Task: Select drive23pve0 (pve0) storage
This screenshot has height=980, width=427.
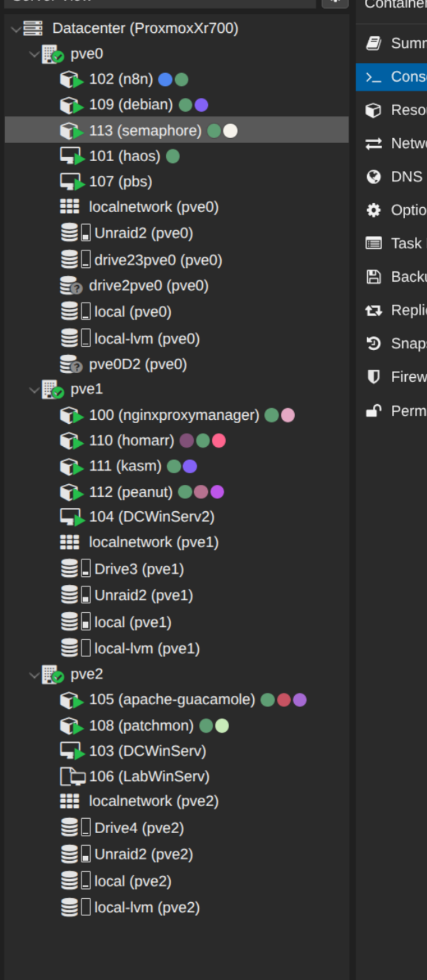Action: 177,260
